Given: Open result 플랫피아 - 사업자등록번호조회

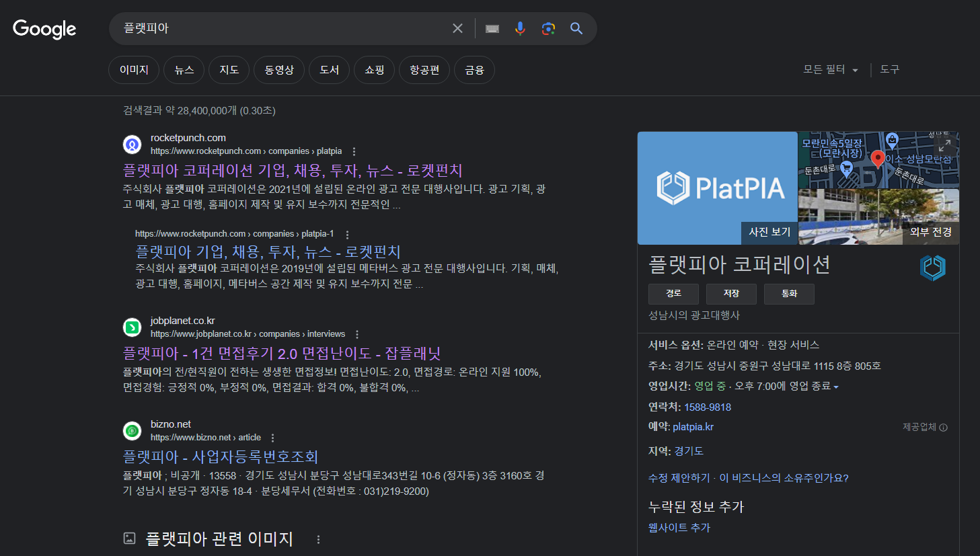Looking at the screenshot, I should (221, 457).
